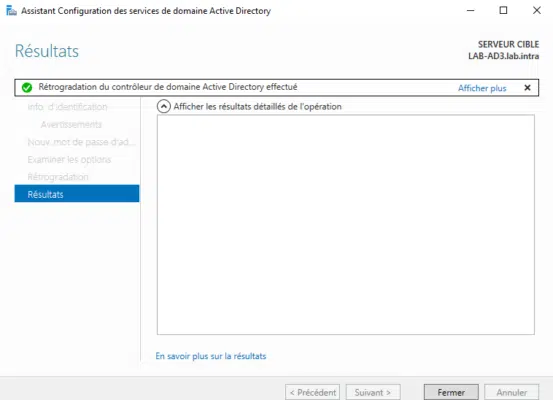Open the Info. d'identification step
The image size is (553, 400).
[x=67, y=107]
